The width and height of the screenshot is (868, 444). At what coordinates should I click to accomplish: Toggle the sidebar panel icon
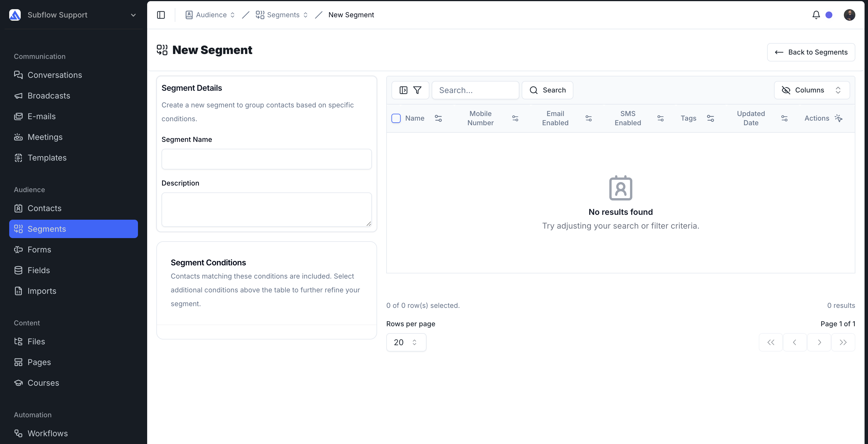click(x=161, y=15)
